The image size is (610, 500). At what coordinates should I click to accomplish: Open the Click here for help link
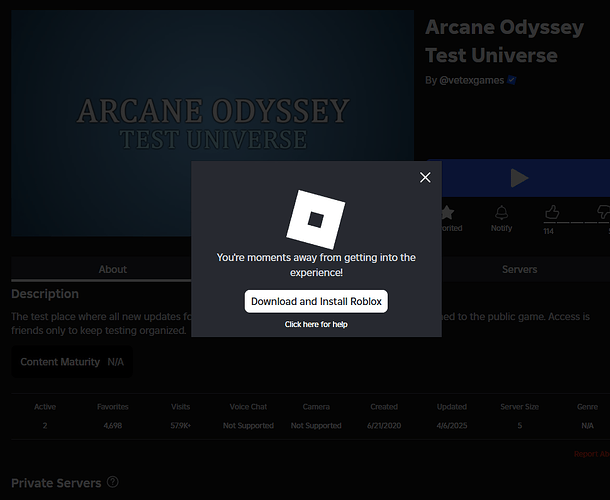tap(316, 324)
